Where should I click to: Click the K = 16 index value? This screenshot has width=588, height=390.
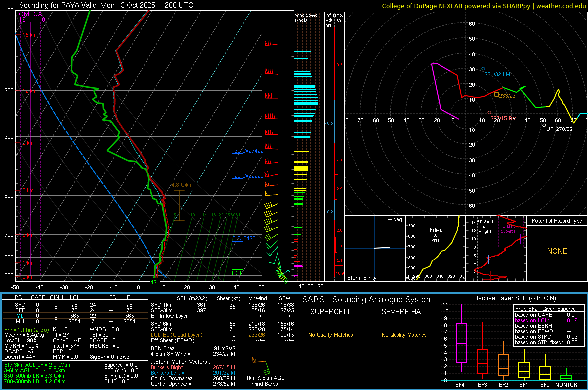coord(60,330)
